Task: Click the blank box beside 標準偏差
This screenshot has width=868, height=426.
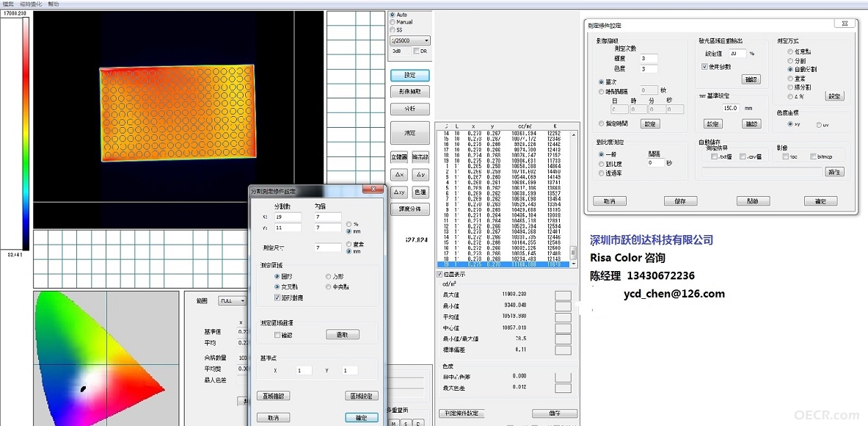Action: [563, 350]
